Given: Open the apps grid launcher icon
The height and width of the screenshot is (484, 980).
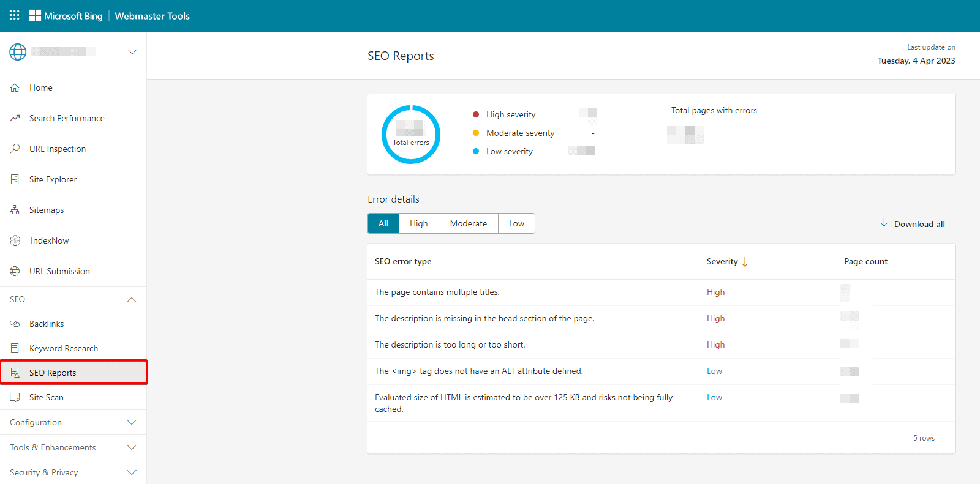Looking at the screenshot, I should (x=15, y=15).
